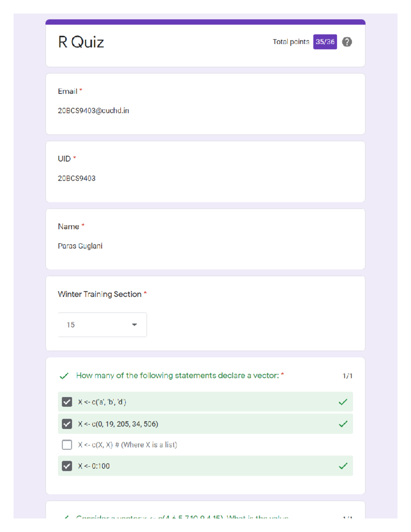Image resolution: width=411 pixels, height=532 pixels.
Task: Click the UID answer 20BCS9403
Action: coord(76,178)
